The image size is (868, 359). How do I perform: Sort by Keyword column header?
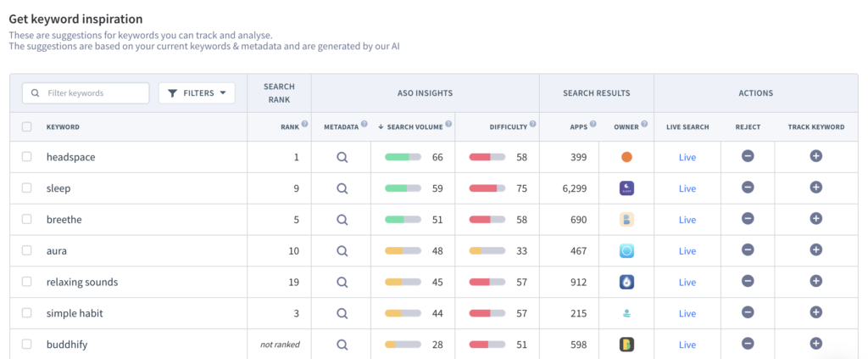click(63, 126)
